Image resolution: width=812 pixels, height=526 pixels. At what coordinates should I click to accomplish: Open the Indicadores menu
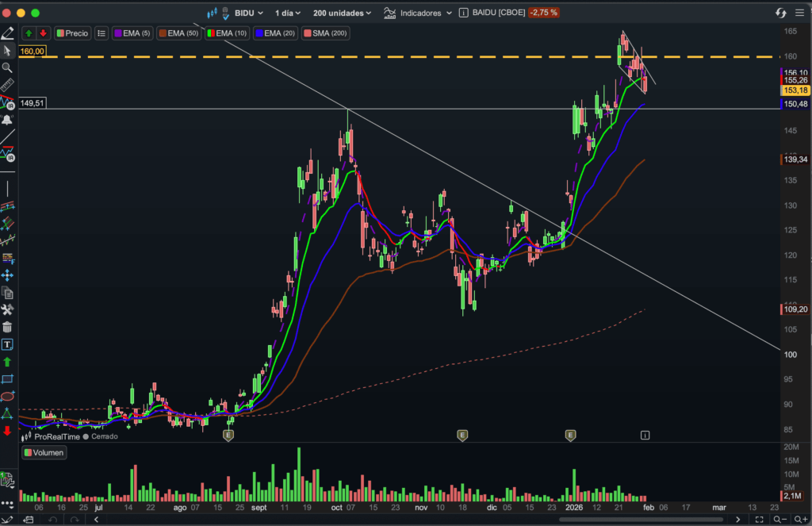pyautogui.click(x=418, y=13)
